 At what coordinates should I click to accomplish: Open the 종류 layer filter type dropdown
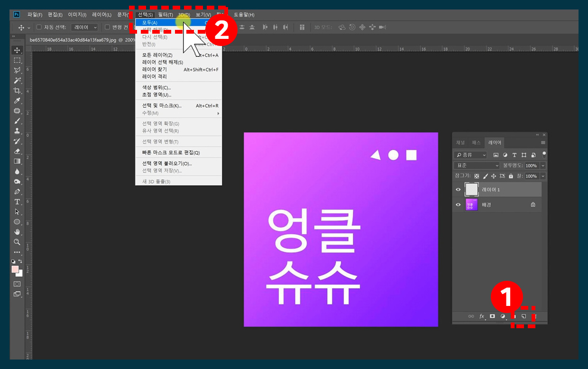pos(470,155)
